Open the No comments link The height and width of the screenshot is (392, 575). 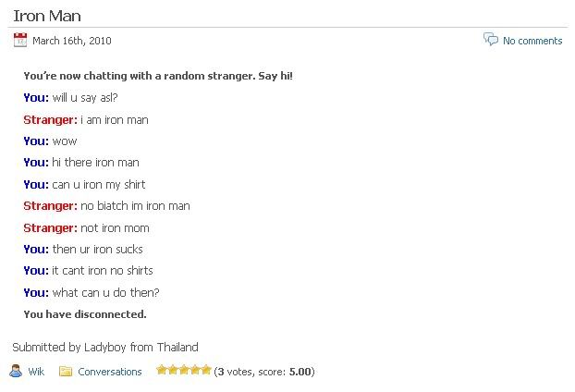click(x=532, y=41)
